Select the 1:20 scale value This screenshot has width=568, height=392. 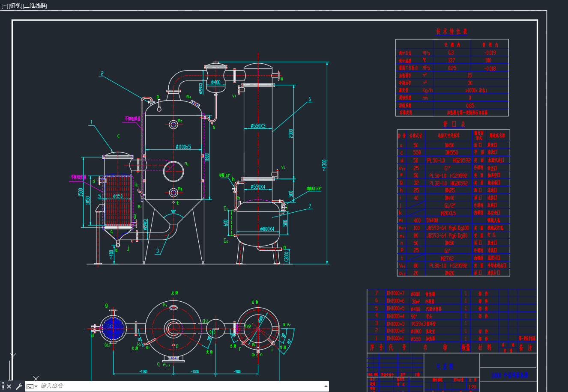tap(472, 387)
